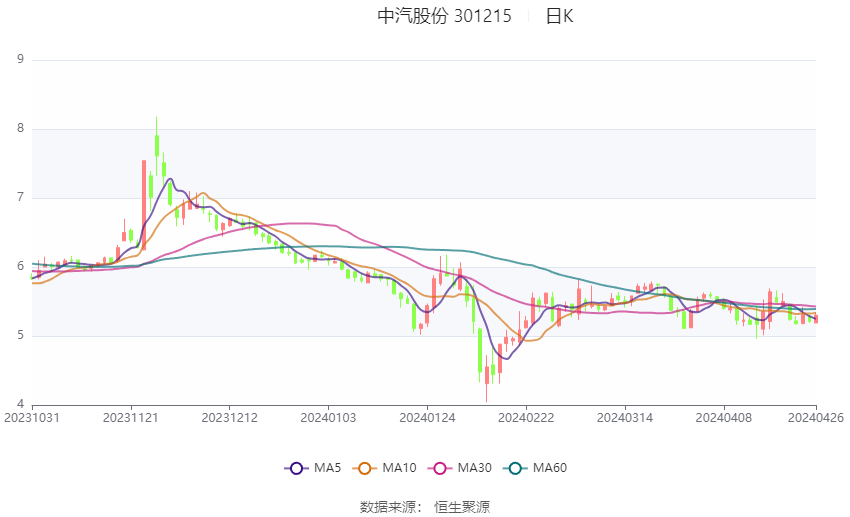Screen dimensions: 850x517
Task: Click the y-axis label 9
Action: [x=21, y=59]
